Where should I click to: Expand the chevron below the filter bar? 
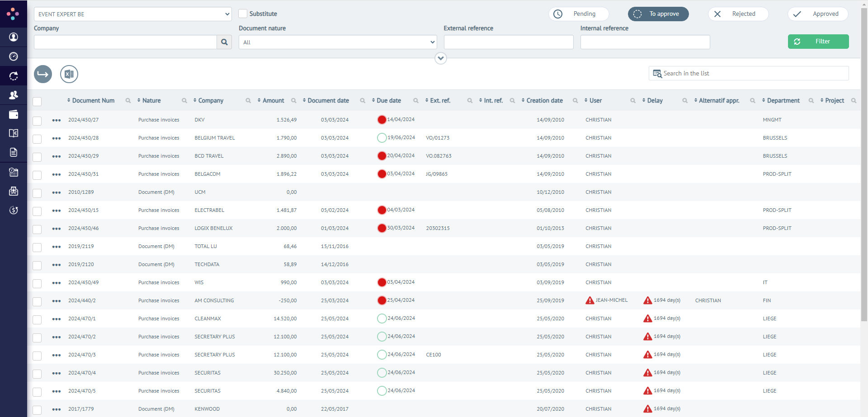coord(441,58)
